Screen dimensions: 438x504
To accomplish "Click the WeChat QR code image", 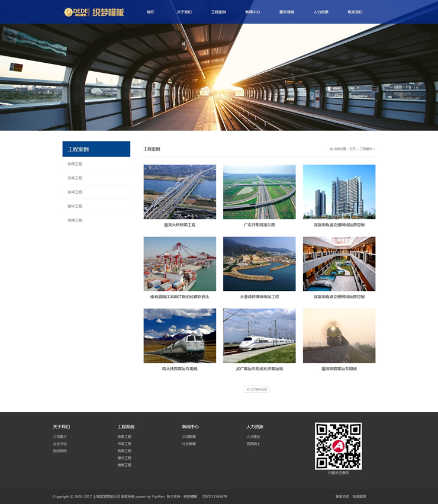I will [x=338, y=446].
